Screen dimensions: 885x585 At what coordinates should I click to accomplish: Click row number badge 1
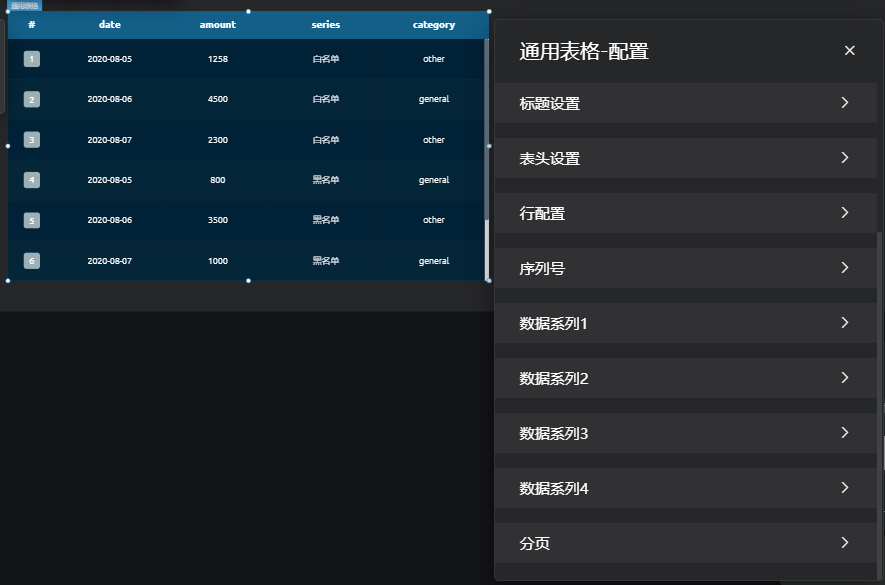[32, 59]
